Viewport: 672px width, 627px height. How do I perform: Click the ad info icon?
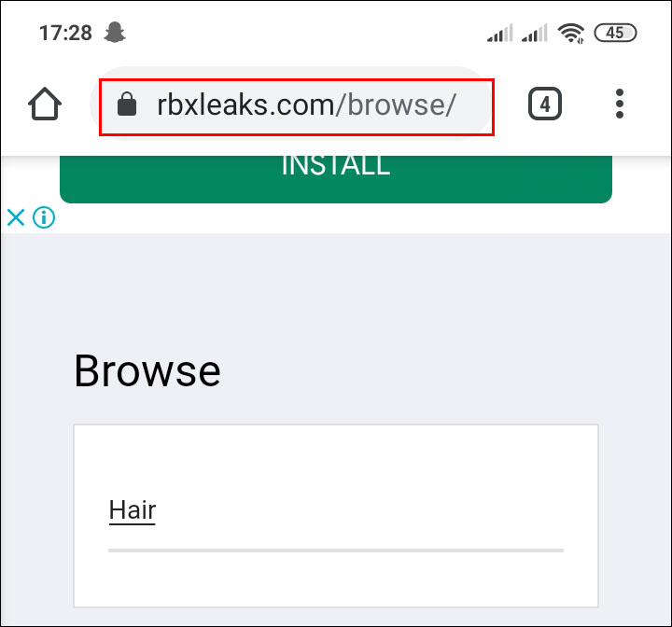[44, 217]
